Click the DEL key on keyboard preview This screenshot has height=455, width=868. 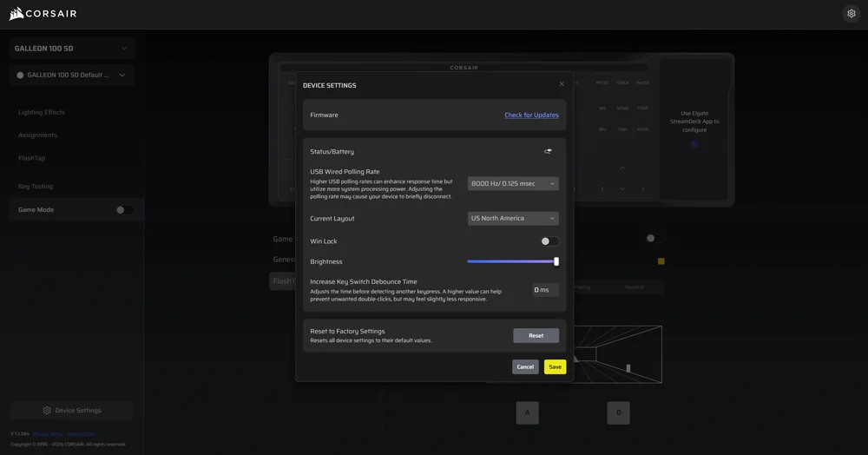click(x=602, y=129)
